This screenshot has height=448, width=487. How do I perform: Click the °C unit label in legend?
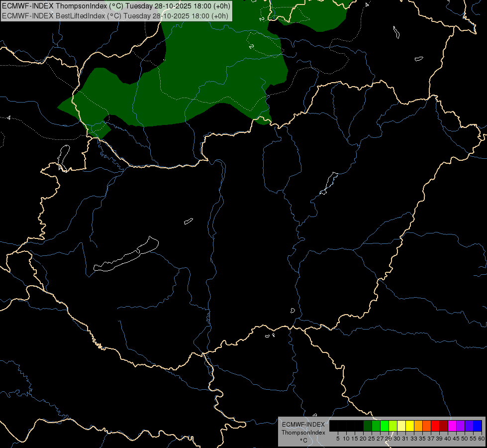304,441
